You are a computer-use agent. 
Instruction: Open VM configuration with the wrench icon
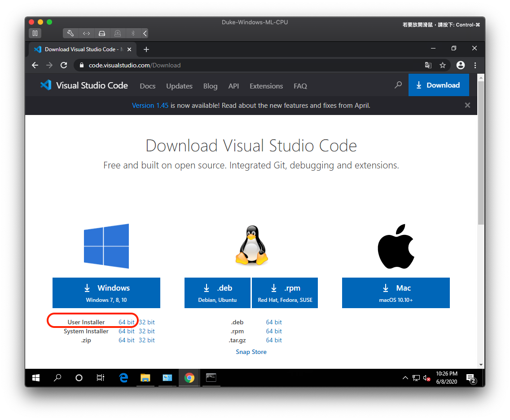(70, 33)
